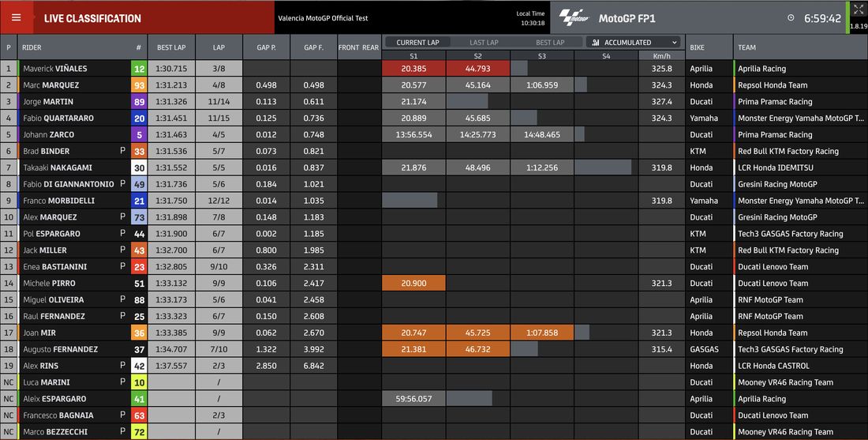
Task: Click Aleix Espargaro S1 time 59:56.057
Action: 413,399
